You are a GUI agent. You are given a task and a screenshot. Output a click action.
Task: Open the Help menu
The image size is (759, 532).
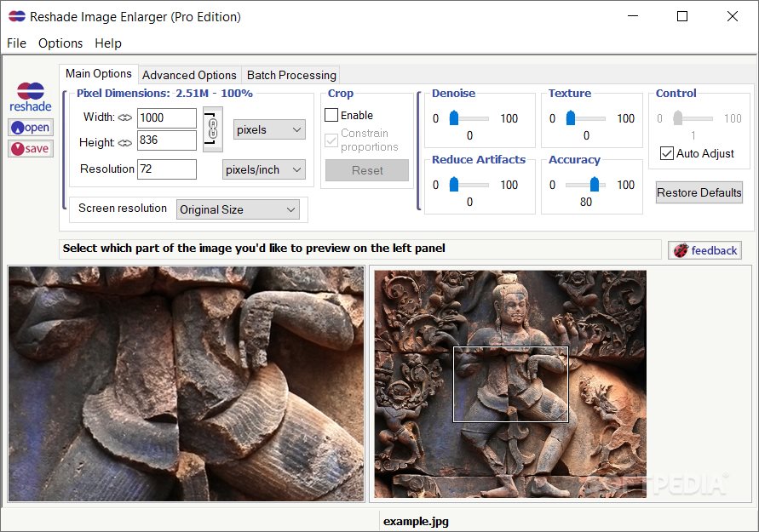[108, 43]
